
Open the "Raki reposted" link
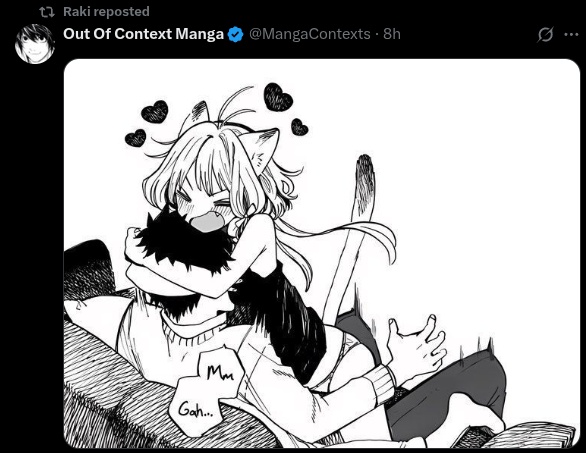pos(106,12)
